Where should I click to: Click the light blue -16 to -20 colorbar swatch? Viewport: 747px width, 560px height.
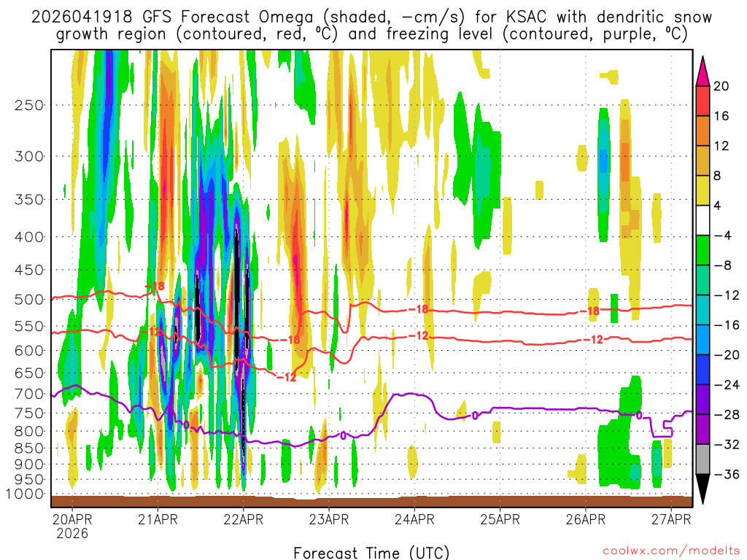703,340
